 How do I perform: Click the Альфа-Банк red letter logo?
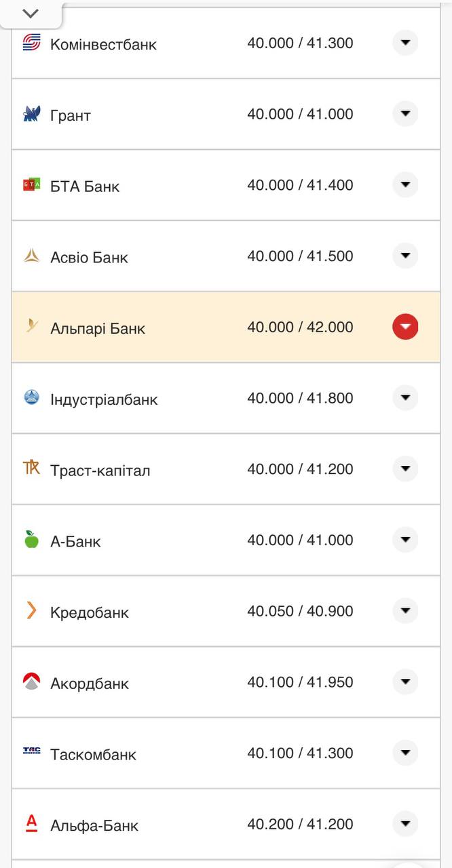click(x=31, y=823)
